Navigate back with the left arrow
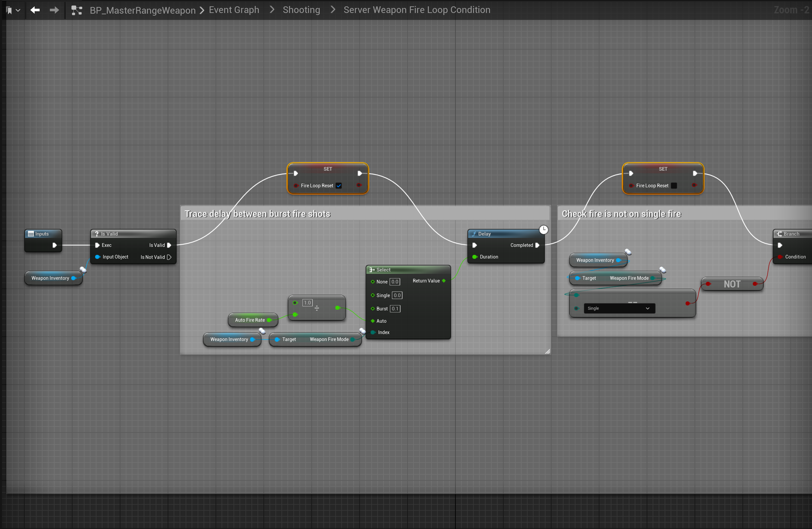Viewport: 812px width, 529px height. pyautogui.click(x=35, y=10)
